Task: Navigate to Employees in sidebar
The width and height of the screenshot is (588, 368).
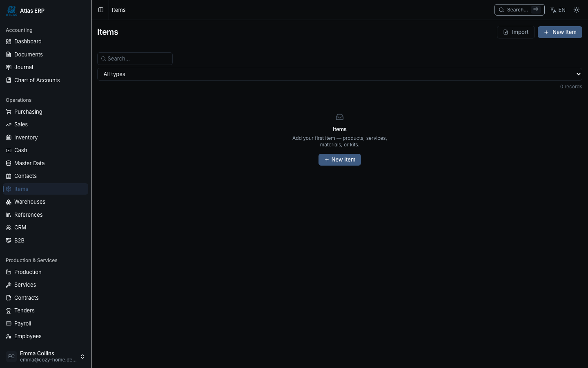Action: 45,337
